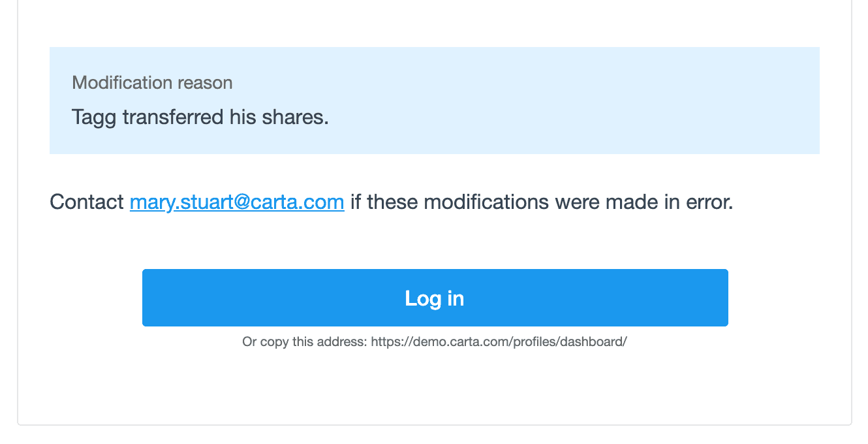
Task: Click the word "copy" under the button
Action: pos(273,341)
